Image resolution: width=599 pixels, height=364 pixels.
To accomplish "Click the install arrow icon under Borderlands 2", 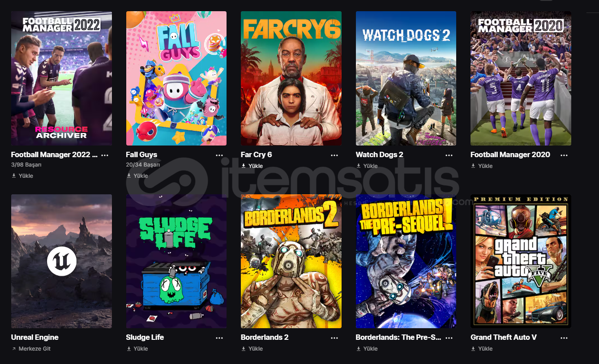I will 244,349.
